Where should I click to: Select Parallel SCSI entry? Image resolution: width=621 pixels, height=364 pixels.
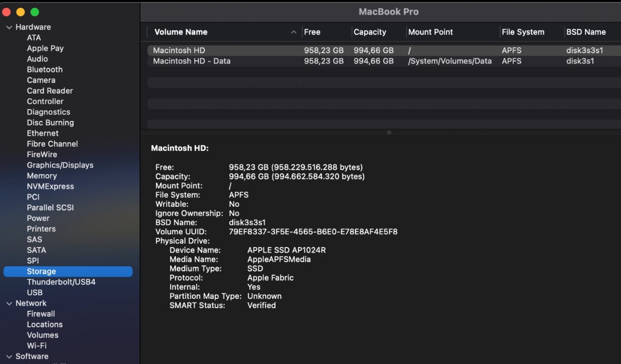[x=50, y=207]
